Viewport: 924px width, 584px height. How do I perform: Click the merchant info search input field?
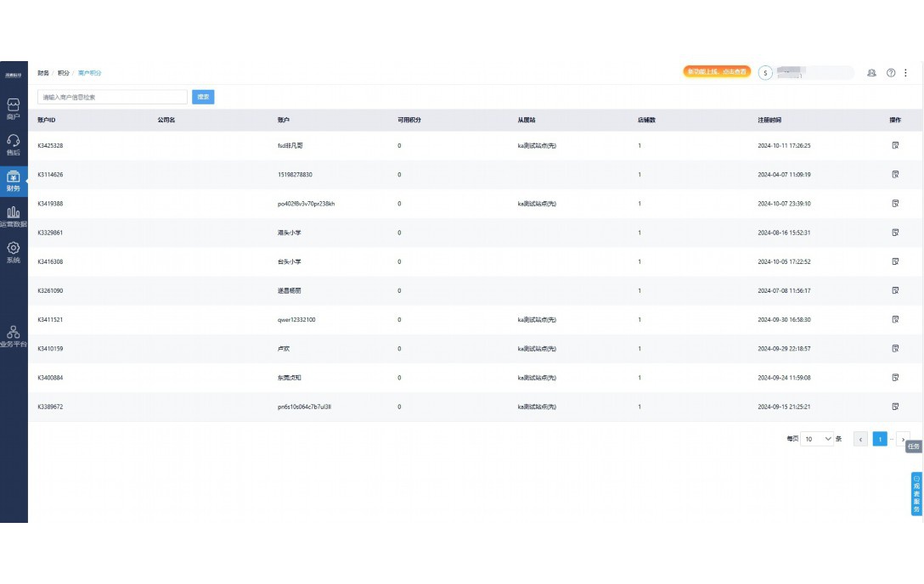click(112, 97)
